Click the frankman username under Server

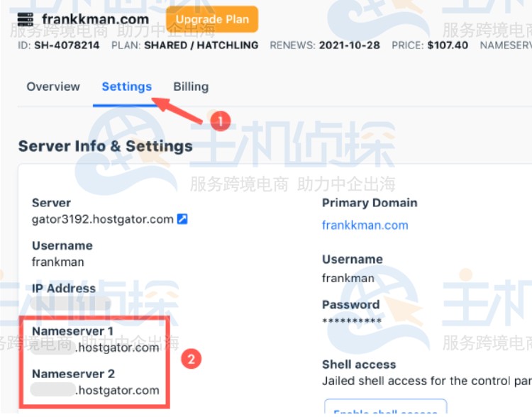[57, 262]
